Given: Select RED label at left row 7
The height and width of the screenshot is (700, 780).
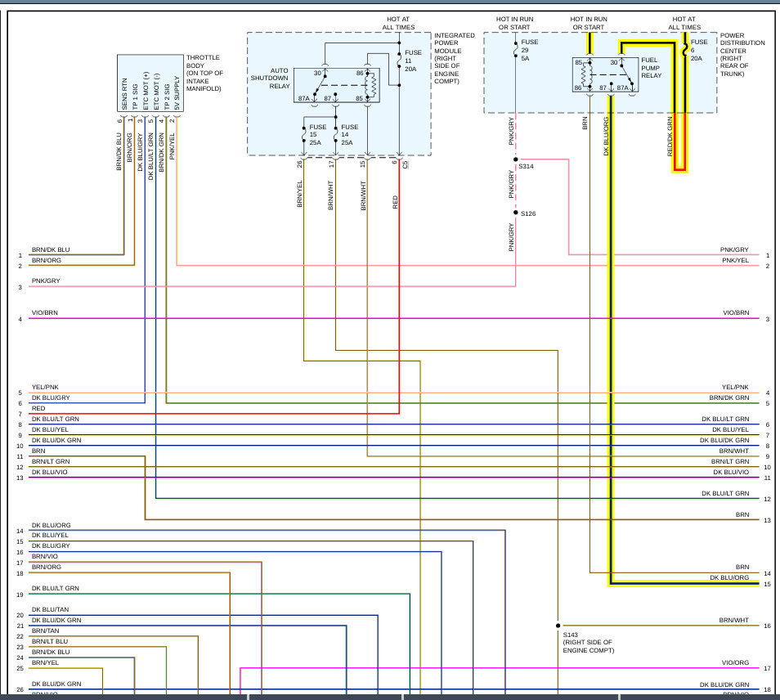Looking at the screenshot, I should pos(38,408).
